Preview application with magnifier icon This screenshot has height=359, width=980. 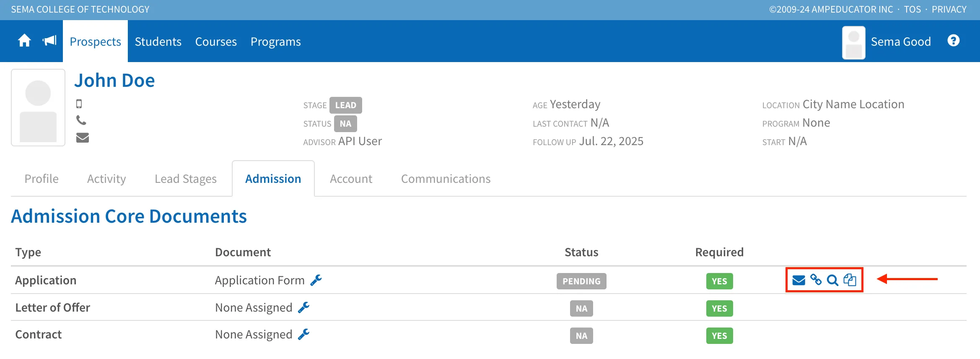832,280
